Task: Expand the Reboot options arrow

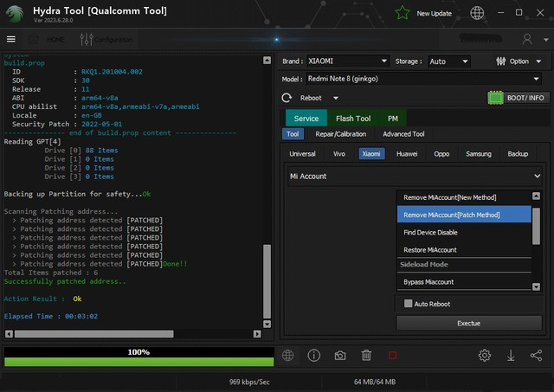Action: (x=336, y=98)
